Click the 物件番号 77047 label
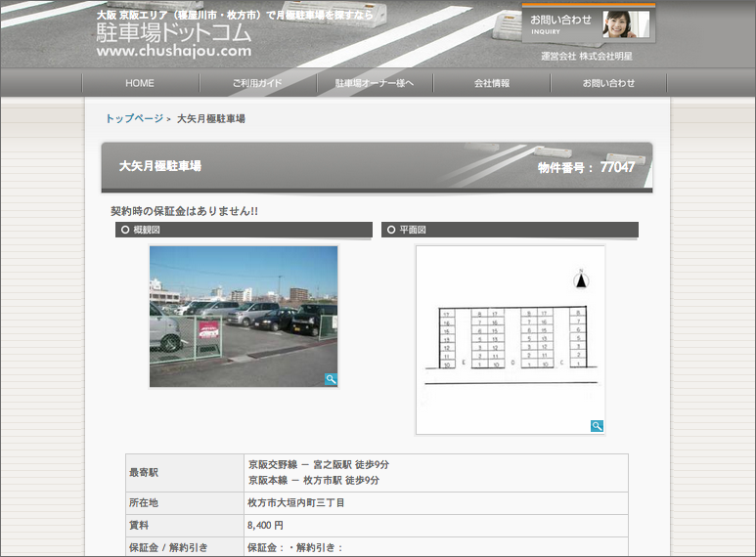This screenshot has width=756, height=557. (x=586, y=167)
